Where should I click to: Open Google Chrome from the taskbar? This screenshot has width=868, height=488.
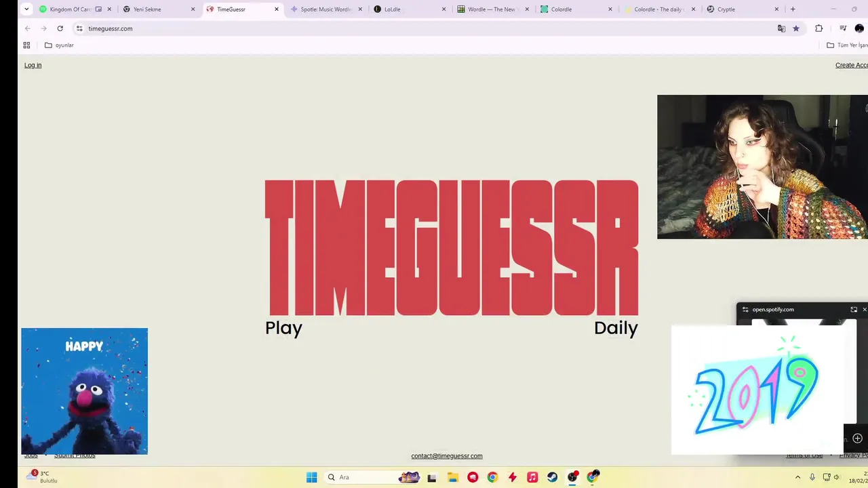[x=492, y=477]
